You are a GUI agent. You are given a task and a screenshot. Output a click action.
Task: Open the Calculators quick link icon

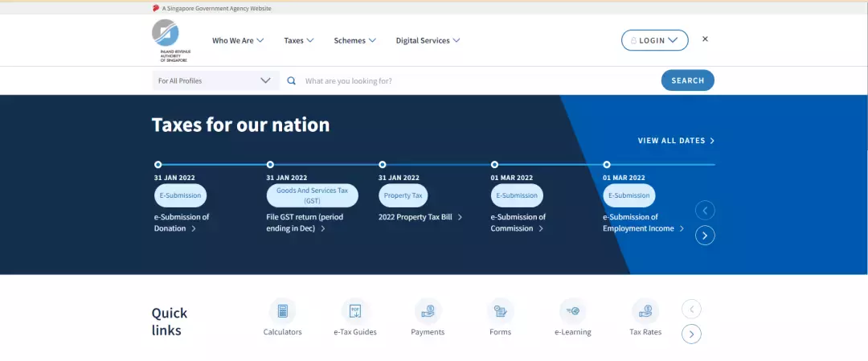282,311
